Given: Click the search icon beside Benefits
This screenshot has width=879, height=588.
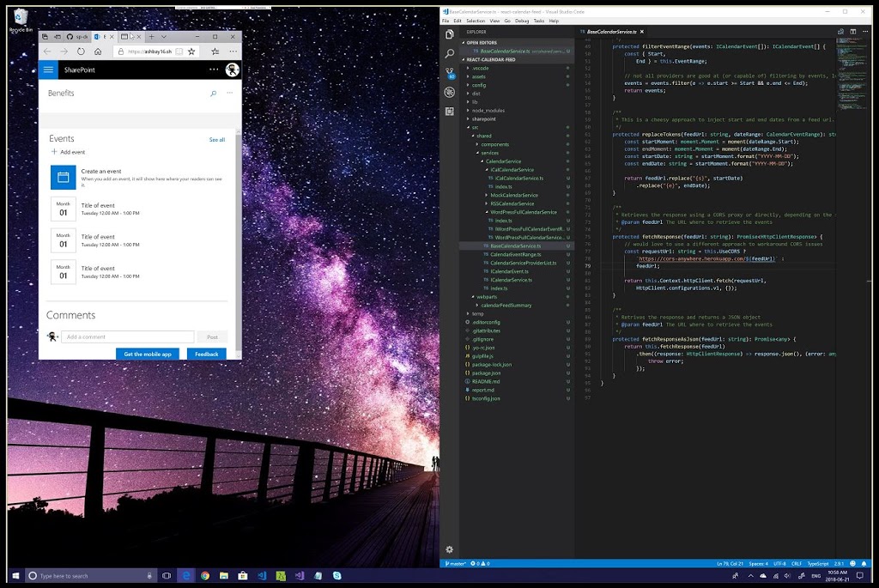Looking at the screenshot, I should tap(213, 93).
